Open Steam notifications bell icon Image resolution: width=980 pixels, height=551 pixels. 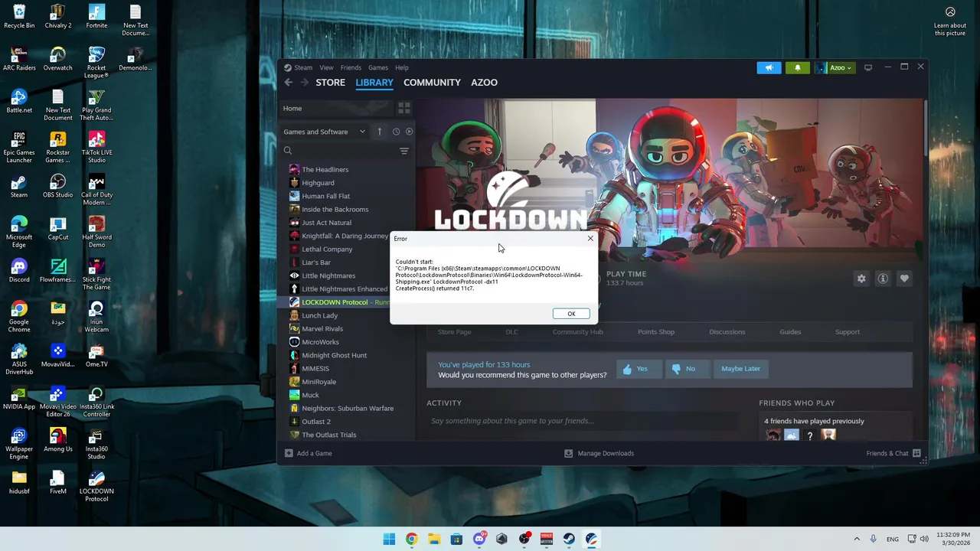[x=797, y=67]
